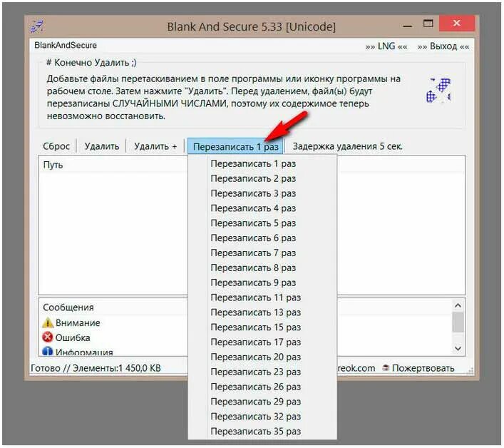Select Перезаписать 1 раз from list
This screenshot has height=448, width=504.
point(262,163)
